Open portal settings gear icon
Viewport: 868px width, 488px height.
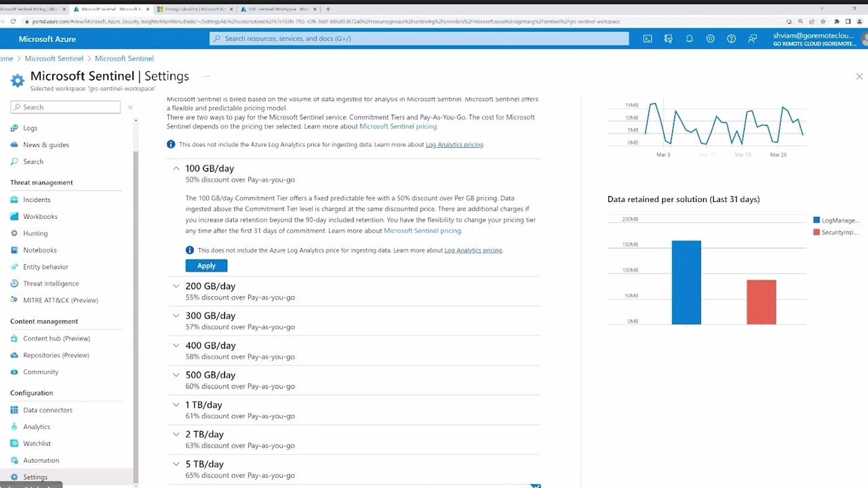(x=710, y=39)
